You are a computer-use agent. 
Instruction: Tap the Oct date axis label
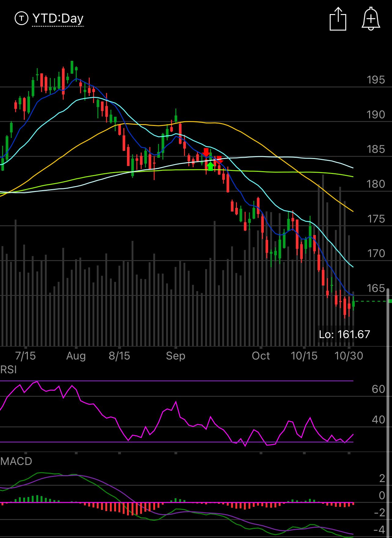(x=261, y=356)
